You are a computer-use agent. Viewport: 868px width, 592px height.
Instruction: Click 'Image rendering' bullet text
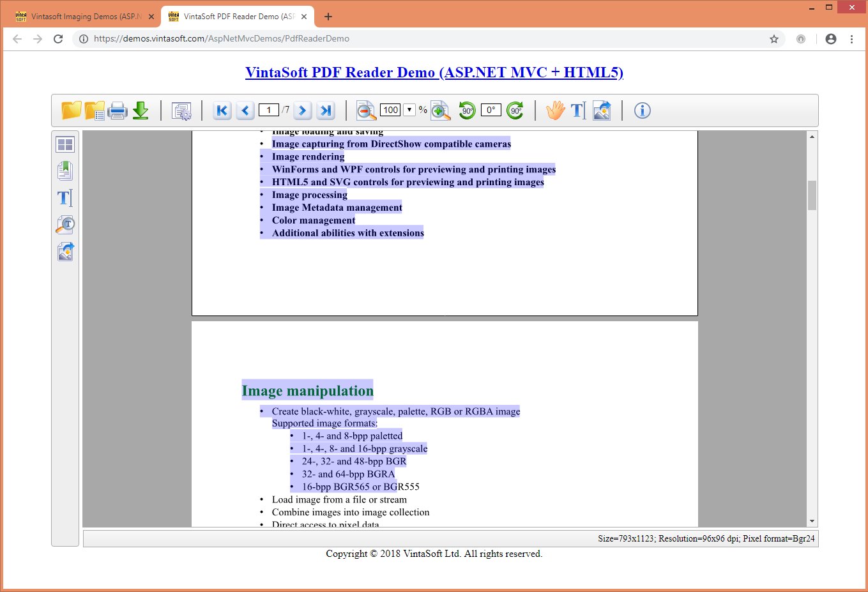[308, 156]
